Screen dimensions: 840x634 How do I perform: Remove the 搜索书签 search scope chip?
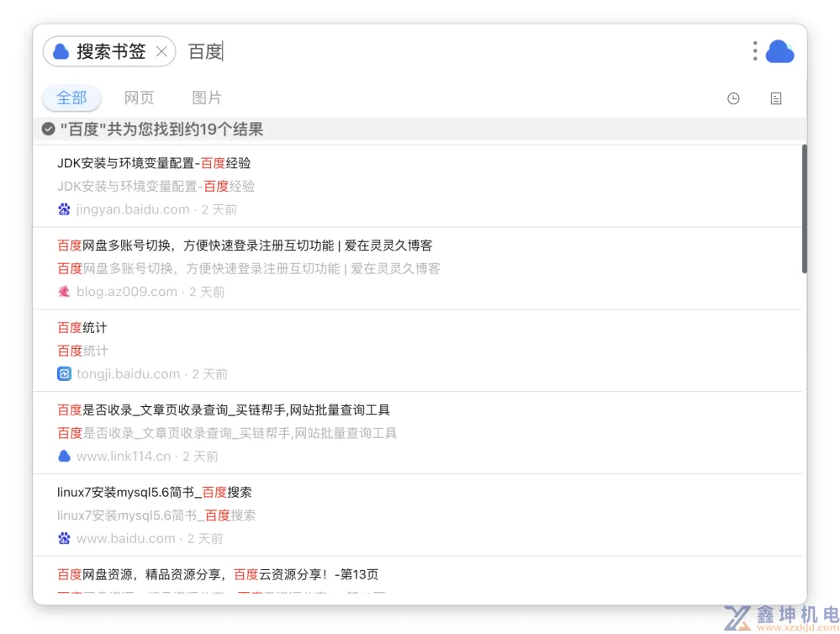coord(161,51)
